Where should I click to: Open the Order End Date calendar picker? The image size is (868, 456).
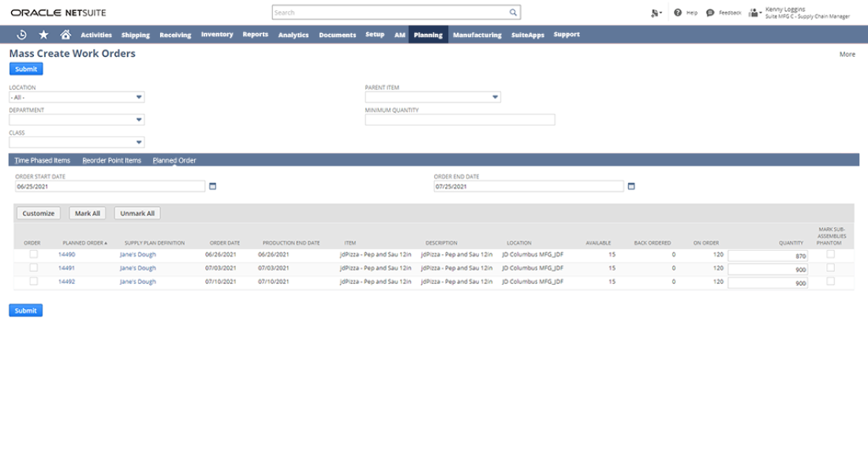[630, 187]
